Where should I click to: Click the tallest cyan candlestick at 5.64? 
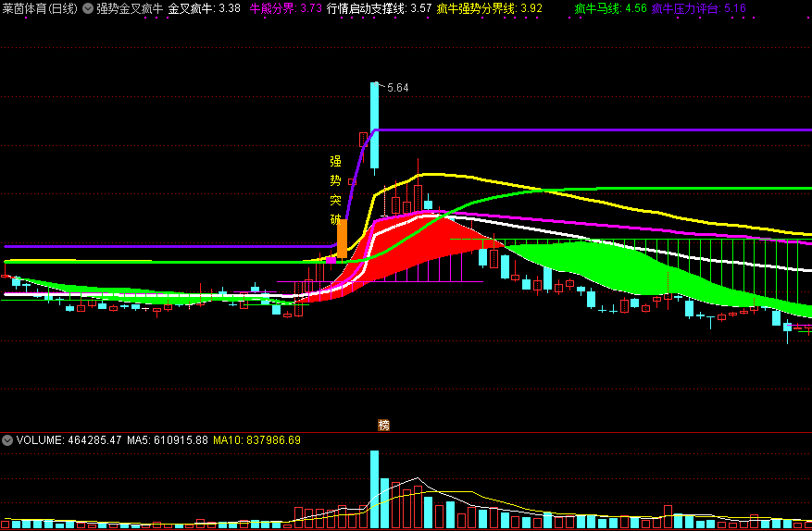coord(374,125)
